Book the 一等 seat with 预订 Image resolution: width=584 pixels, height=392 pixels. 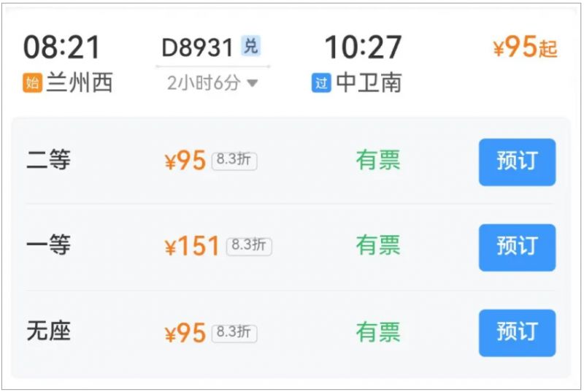tap(517, 247)
